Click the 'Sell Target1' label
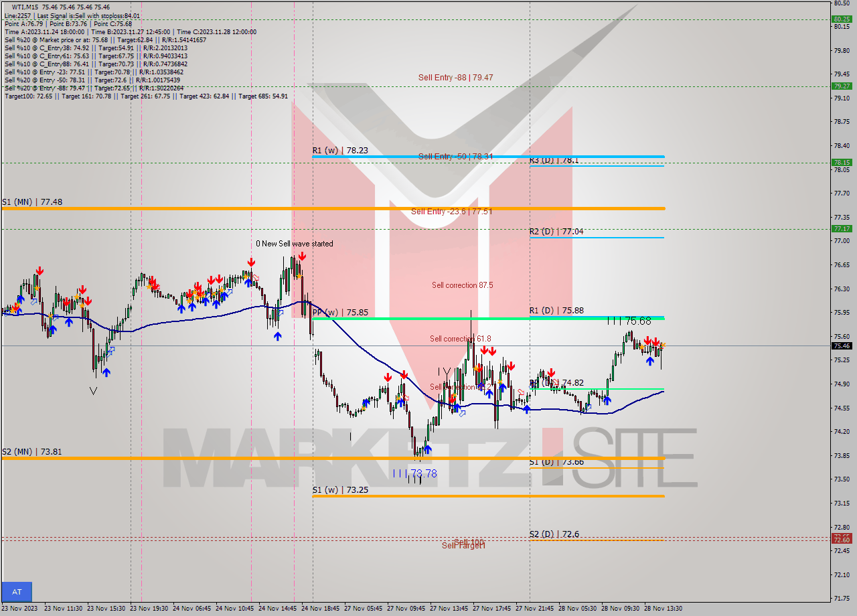Image resolution: width=857 pixels, height=616 pixels. [463, 546]
